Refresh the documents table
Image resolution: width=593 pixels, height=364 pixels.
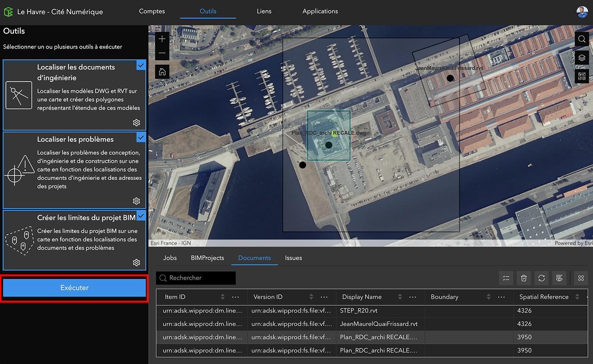click(x=541, y=278)
